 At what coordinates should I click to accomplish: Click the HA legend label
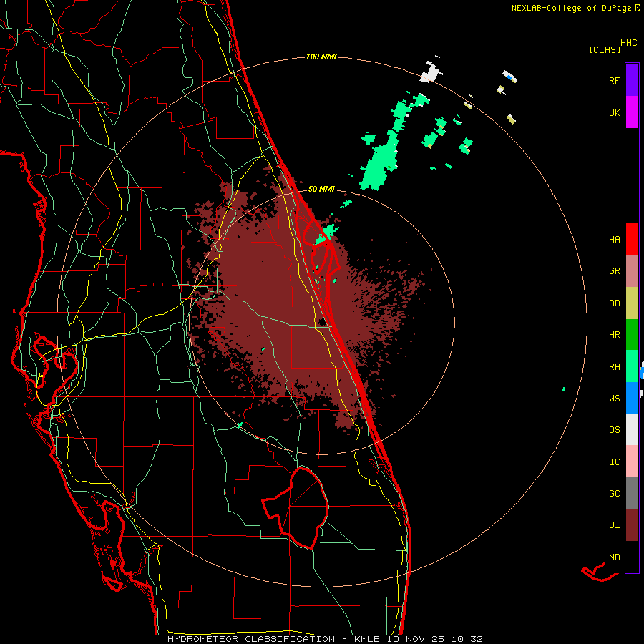pos(615,239)
